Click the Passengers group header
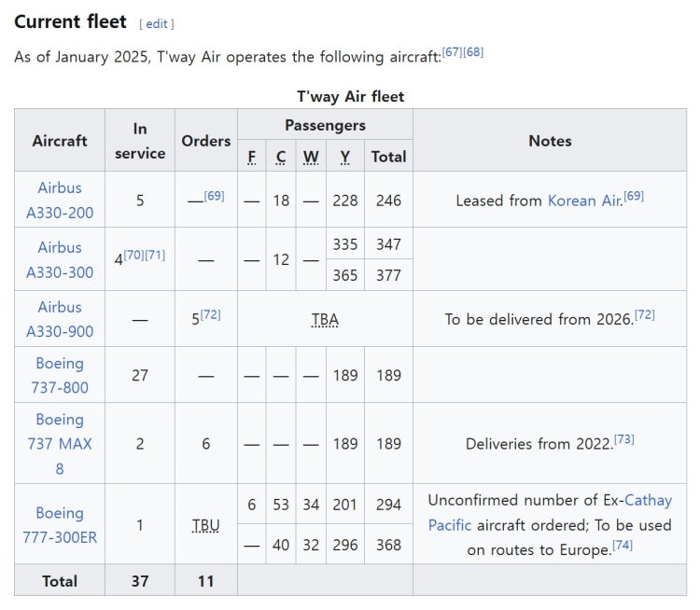The image size is (700, 610). tap(325, 125)
